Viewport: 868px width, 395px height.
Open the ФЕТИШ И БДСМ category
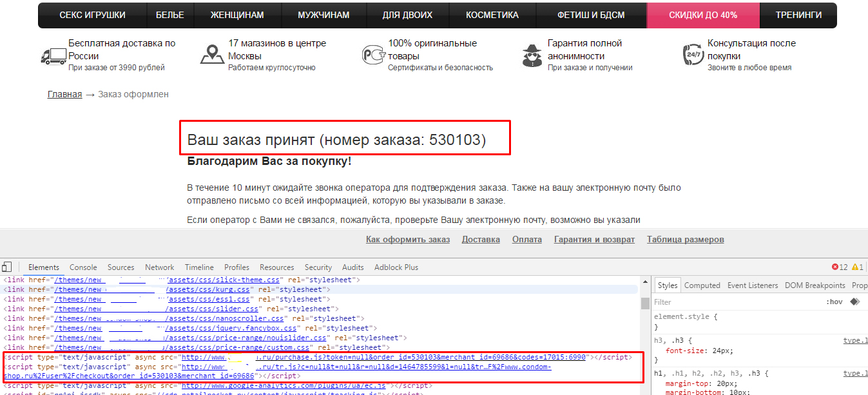click(x=591, y=15)
